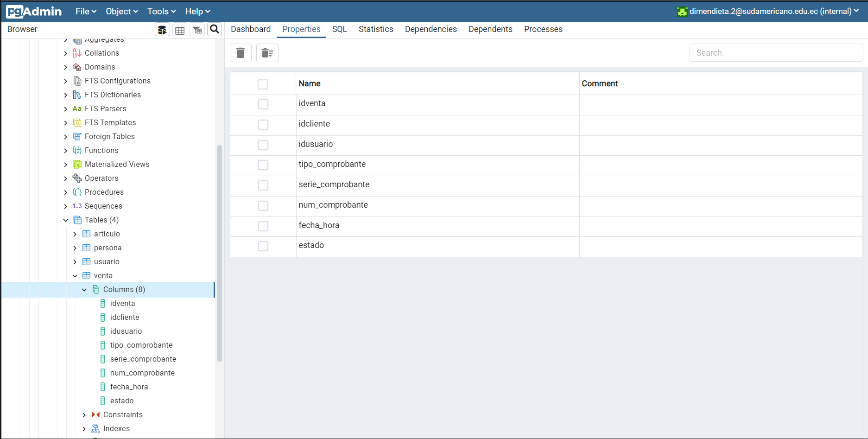Check the select-all checkbox in the header
Viewport: 868px width, 439px height.
tap(263, 84)
